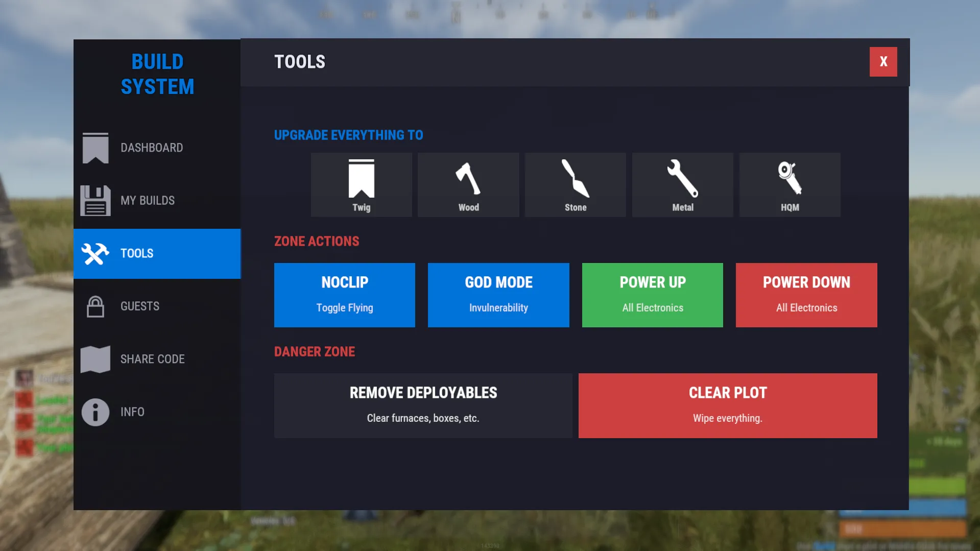The height and width of the screenshot is (551, 980).
Task: Open the My Builds section
Action: (x=157, y=201)
